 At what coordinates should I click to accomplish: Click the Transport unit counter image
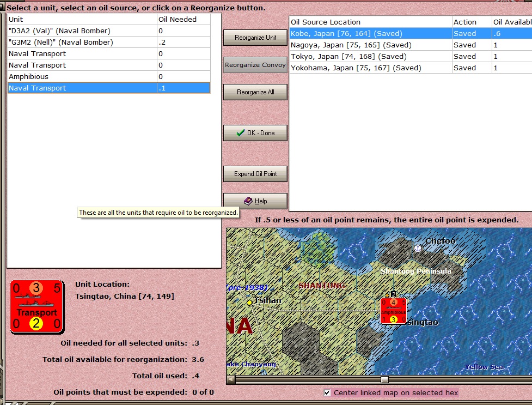(x=37, y=307)
